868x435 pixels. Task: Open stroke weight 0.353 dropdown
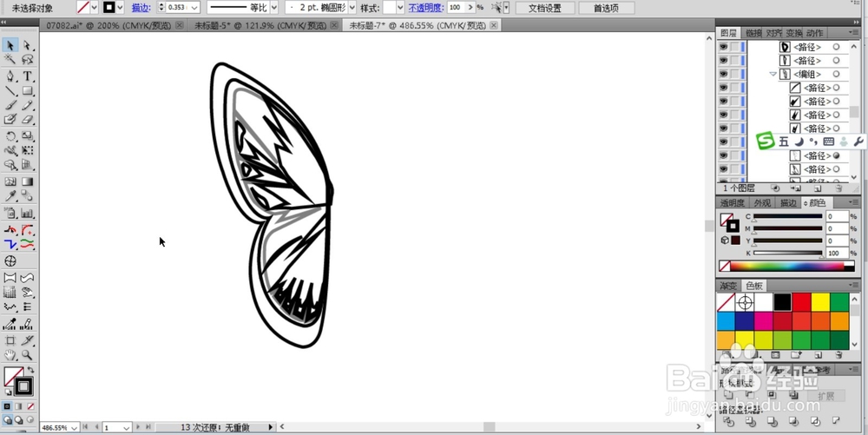(194, 8)
